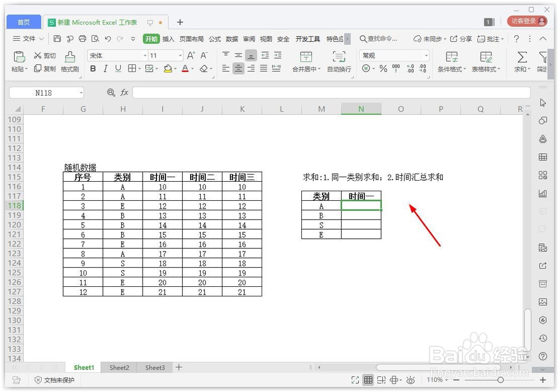559x392 pixels.
Task: Click the 访客登录 login button
Action: point(527,21)
